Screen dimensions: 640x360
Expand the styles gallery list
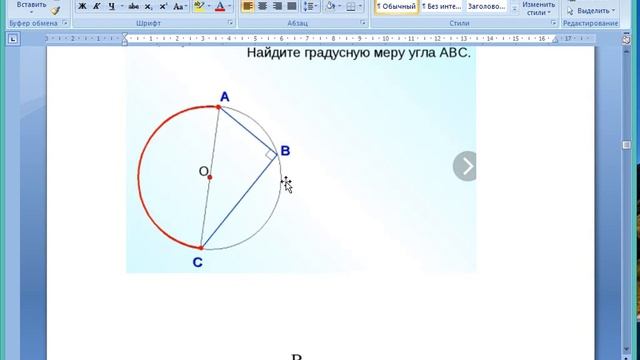(514, 9)
